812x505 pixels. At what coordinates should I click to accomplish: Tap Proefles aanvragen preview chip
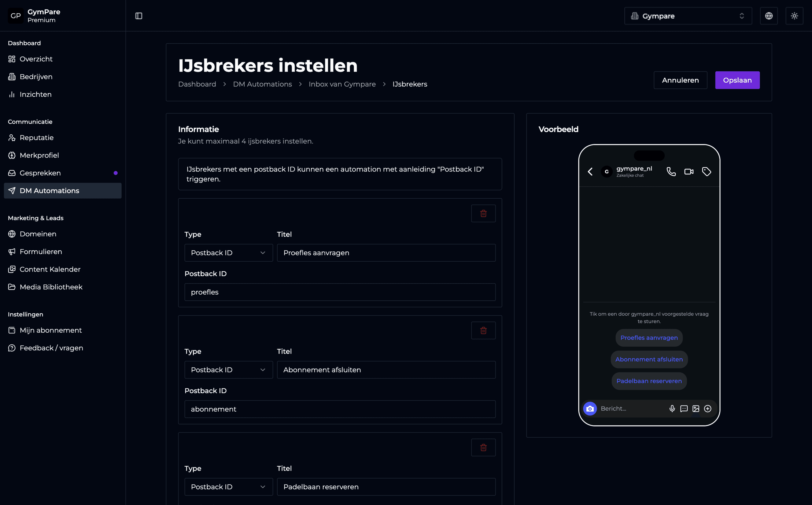(x=649, y=338)
